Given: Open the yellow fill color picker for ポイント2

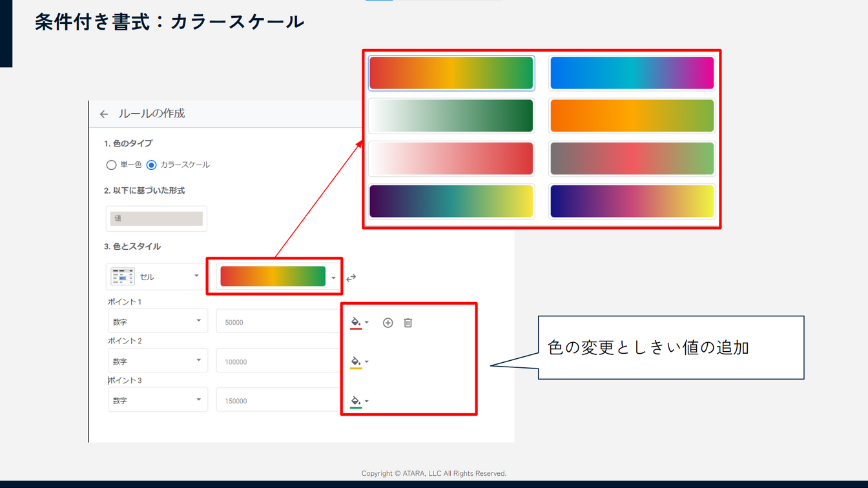Looking at the screenshot, I should click(x=359, y=362).
